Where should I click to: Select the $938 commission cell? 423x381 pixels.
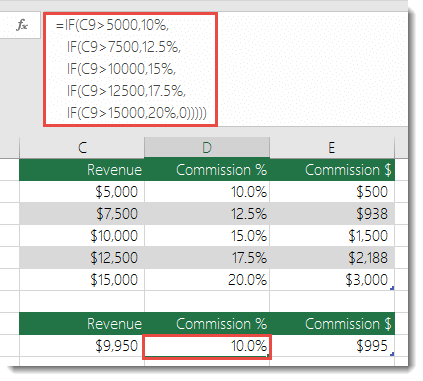(332, 214)
